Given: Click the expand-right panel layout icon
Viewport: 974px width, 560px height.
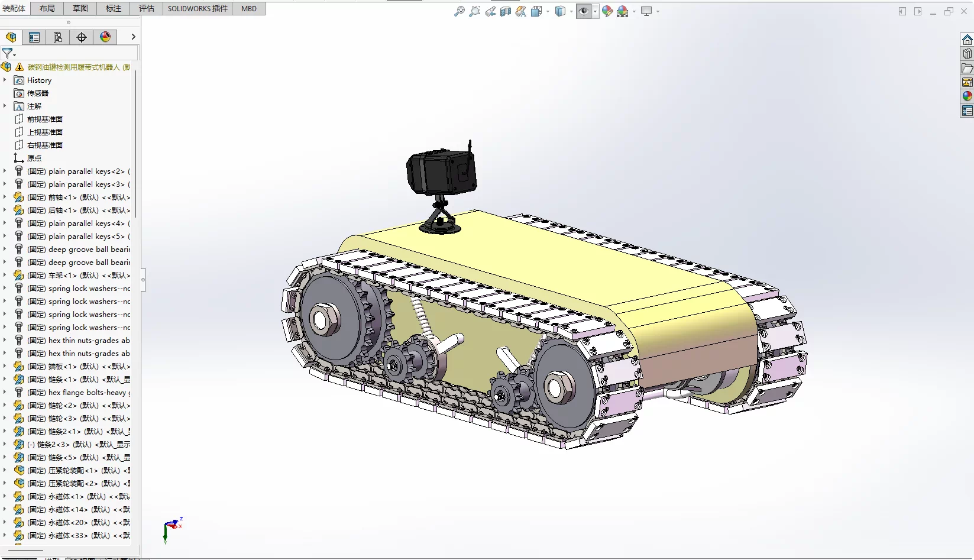Looking at the screenshot, I should click(917, 11).
